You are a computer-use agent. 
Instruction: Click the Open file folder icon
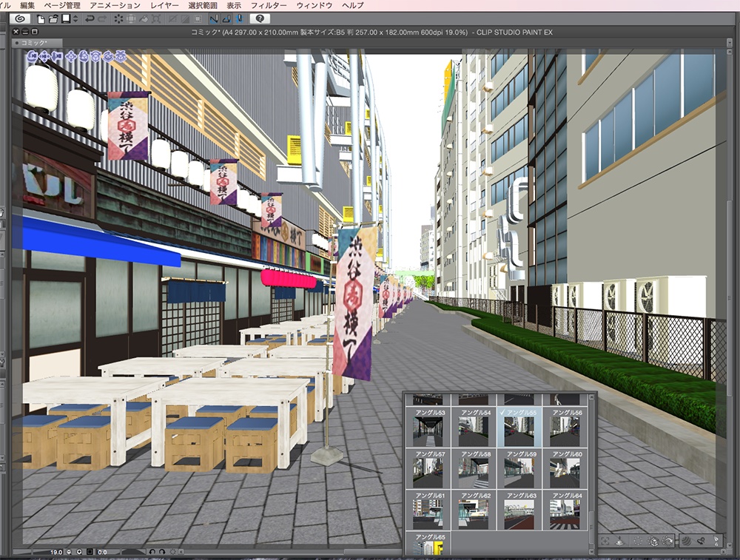(x=54, y=23)
